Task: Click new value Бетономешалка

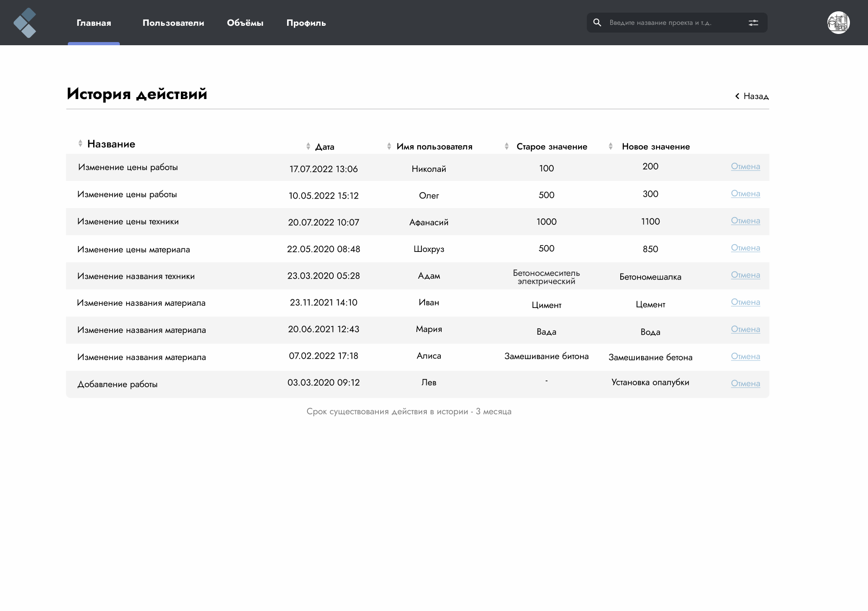Action: (x=651, y=277)
